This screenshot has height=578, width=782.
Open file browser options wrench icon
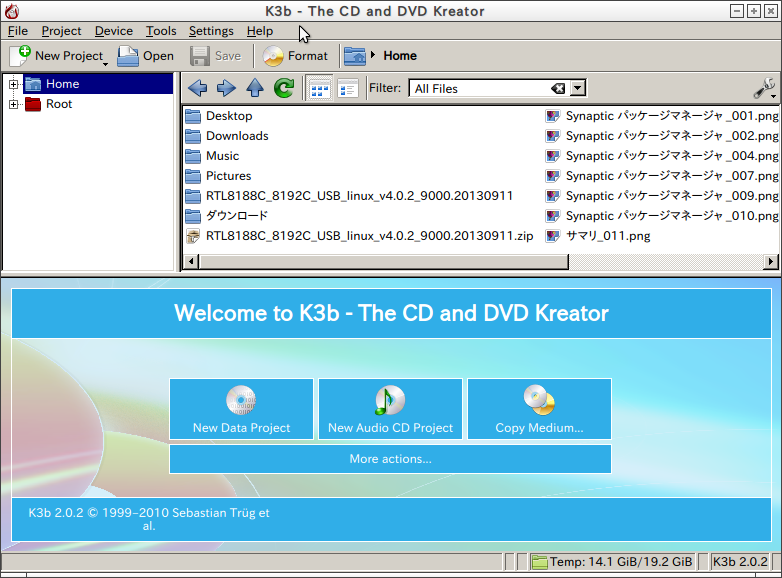pos(765,88)
